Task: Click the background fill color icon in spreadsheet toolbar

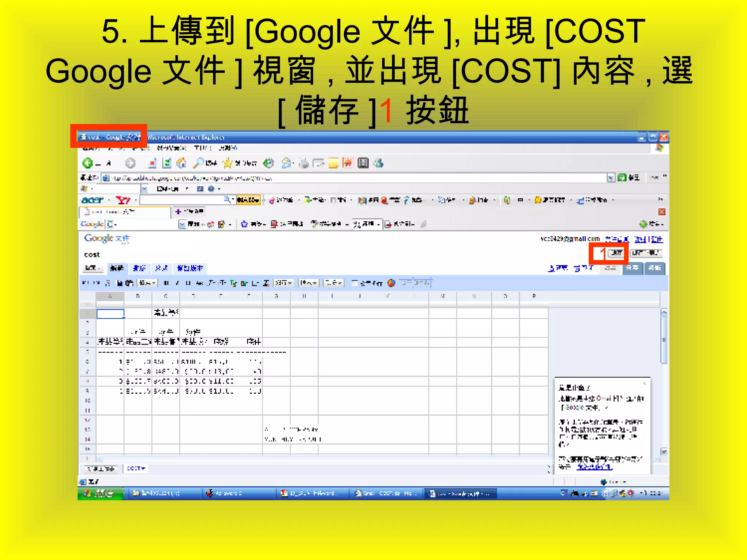Action: pyautogui.click(x=244, y=283)
